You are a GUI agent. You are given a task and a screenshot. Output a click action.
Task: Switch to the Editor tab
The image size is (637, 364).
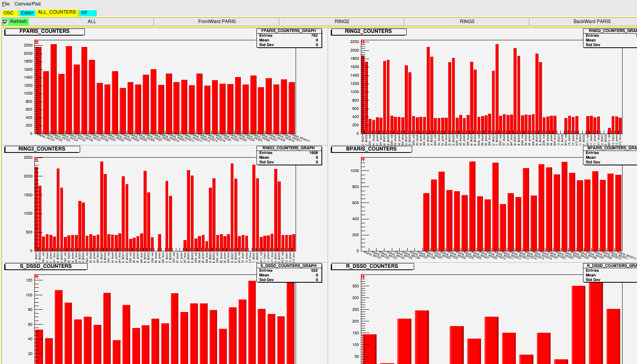click(x=27, y=13)
